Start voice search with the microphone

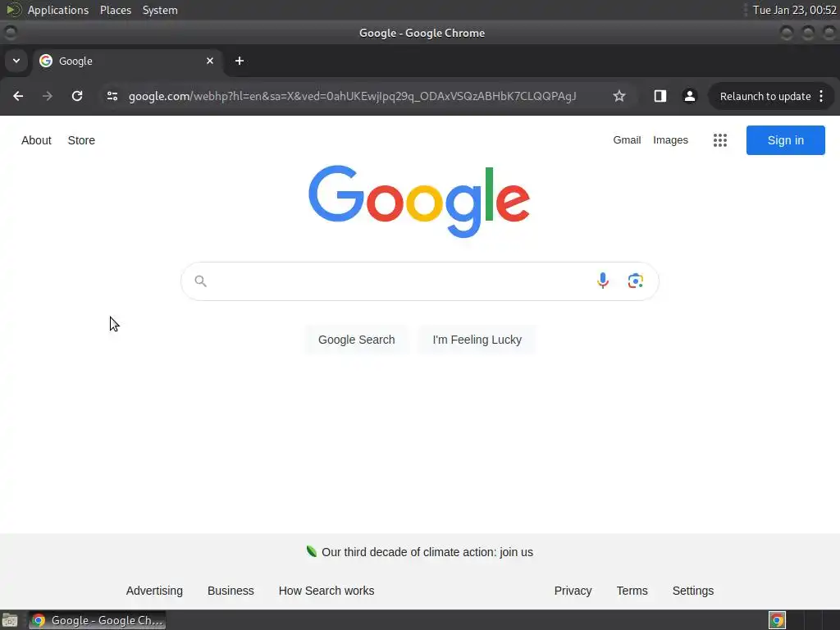[x=603, y=281]
